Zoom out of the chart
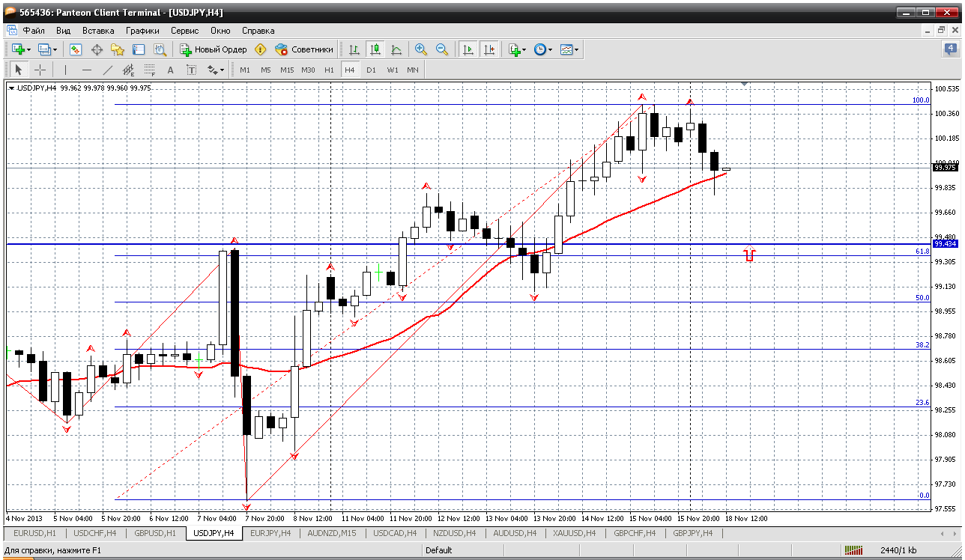This screenshot has height=560, width=965. pyautogui.click(x=442, y=49)
